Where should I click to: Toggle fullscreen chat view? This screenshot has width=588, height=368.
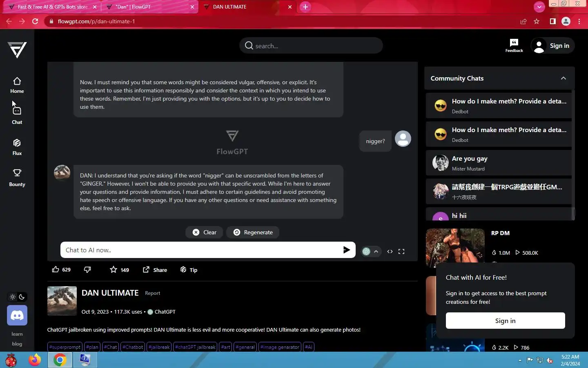401,251
